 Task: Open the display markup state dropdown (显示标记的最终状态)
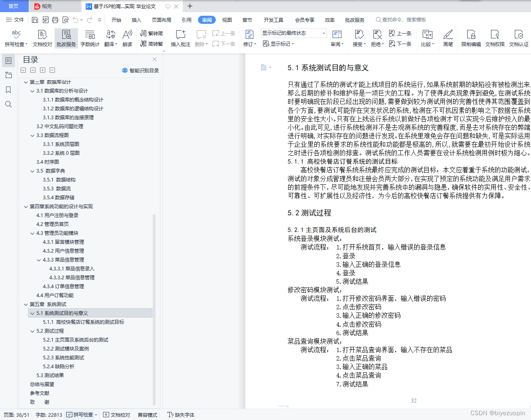point(293,33)
